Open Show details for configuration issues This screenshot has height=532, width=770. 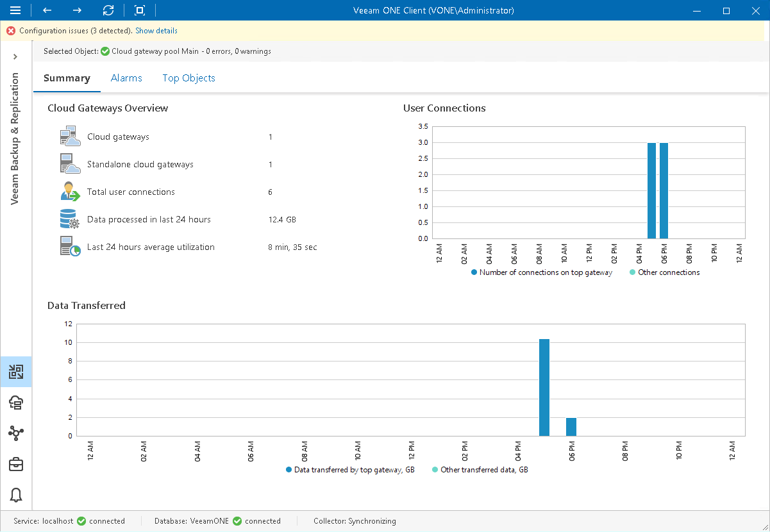tap(156, 30)
